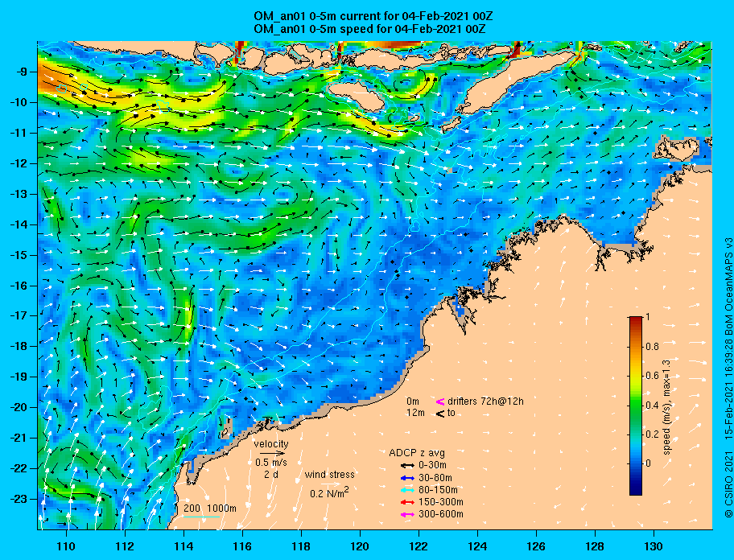The height and width of the screenshot is (560, 734).
Task: Click the 'ADCP z avg' legend heading
Action: (417, 453)
